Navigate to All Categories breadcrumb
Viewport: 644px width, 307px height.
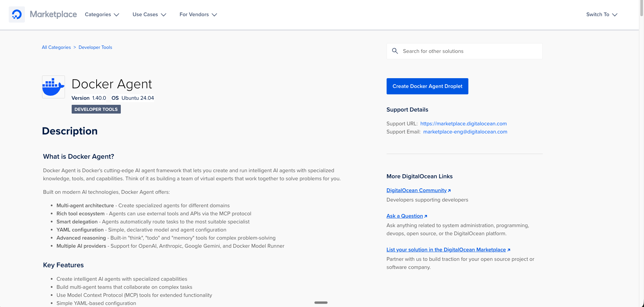tap(56, 47)
